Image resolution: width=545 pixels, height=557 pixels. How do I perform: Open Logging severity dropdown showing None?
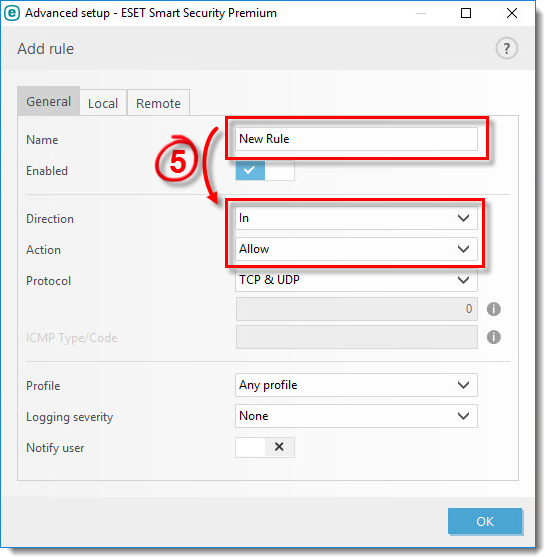pos(356,416)
